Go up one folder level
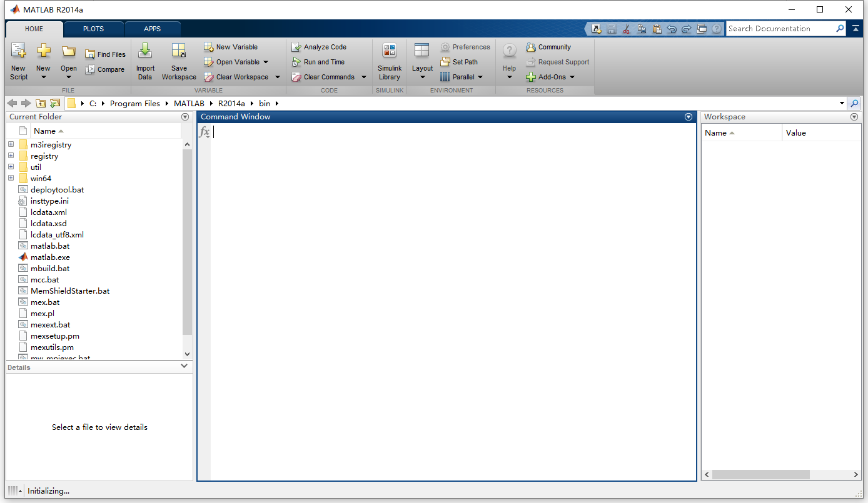The width and height of the screenshot is (868, 503). 41,103
